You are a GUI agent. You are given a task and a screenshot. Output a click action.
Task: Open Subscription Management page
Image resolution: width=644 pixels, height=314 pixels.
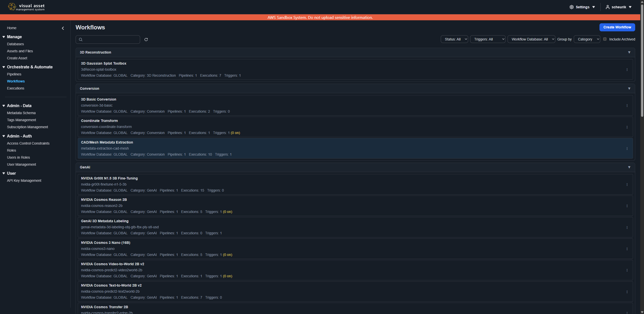(27, 127)
